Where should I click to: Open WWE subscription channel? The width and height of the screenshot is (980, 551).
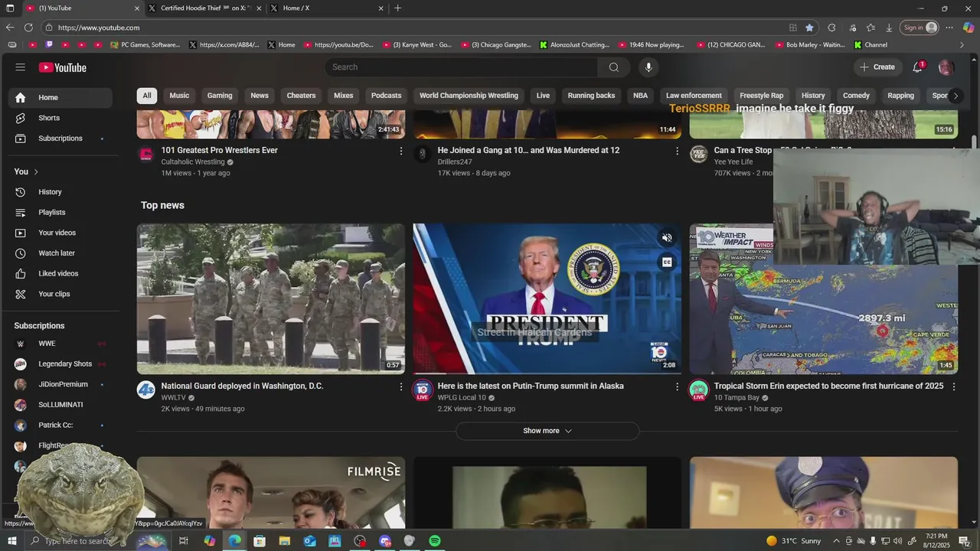click(60, 344)
